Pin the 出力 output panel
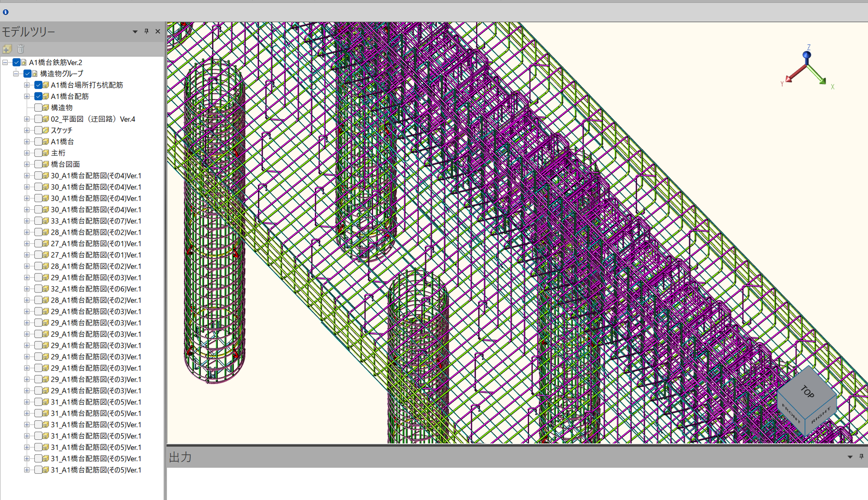The image size is (868, 500). pos(861,457)
